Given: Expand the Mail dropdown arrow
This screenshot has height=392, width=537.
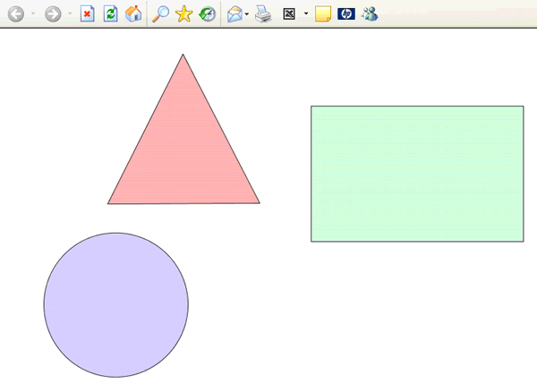Looking at the screenshot, I should point(247,13).
